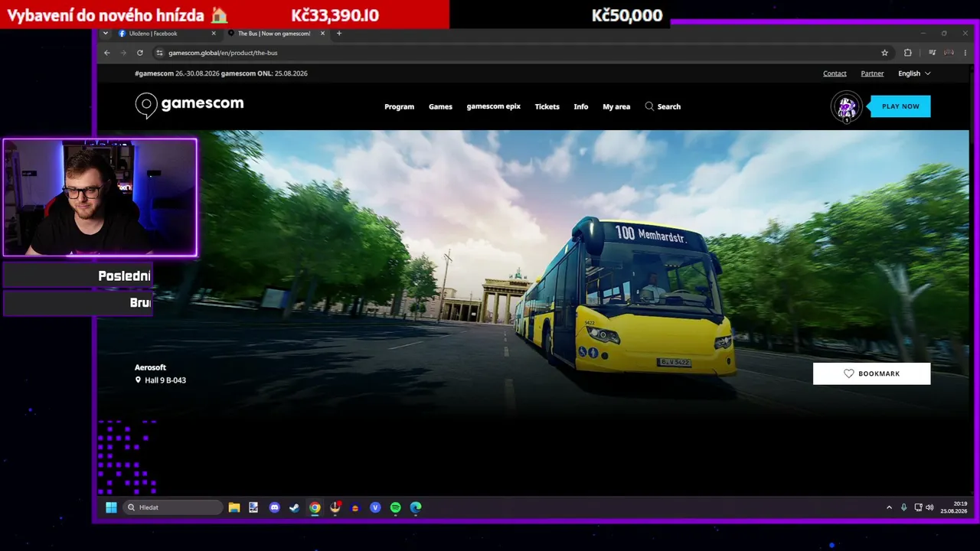Open Microsoft Edge from the taskbar
The width and height of the screenshot is (980, 551).
(x=416, y=507)
